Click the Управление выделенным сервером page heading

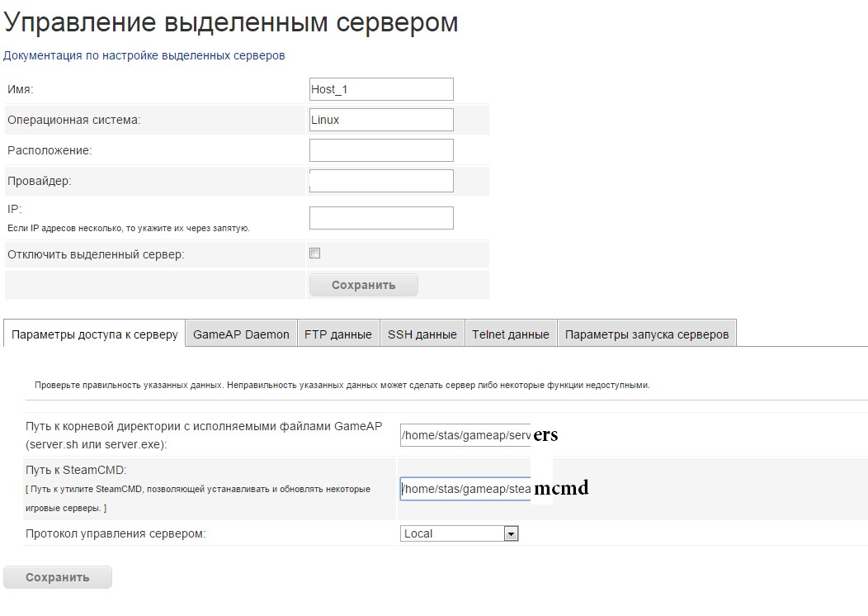point(231,22)
